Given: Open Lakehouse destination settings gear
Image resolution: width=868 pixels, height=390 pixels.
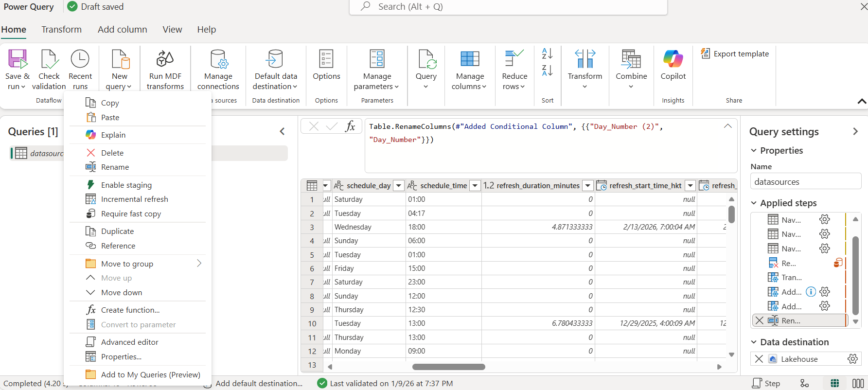Looking at the screenshot, I should click(852, 359).
